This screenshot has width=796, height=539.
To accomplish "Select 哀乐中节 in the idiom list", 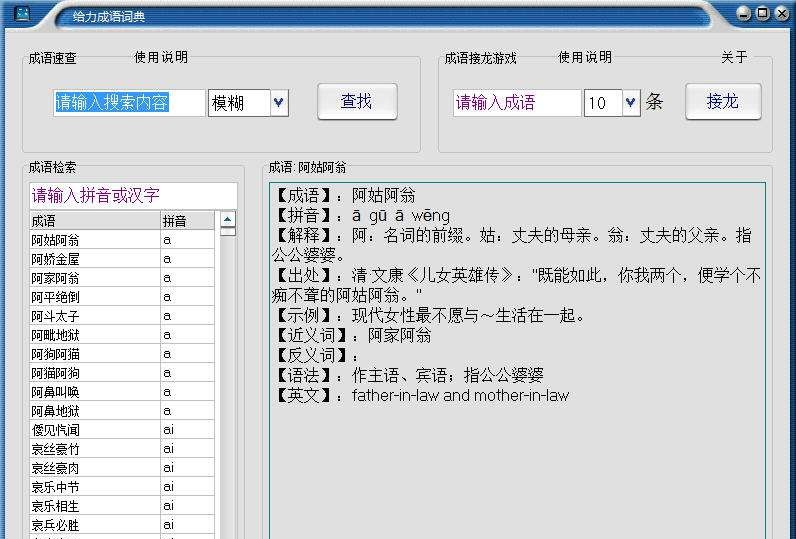I will click(x=122, y=487).
